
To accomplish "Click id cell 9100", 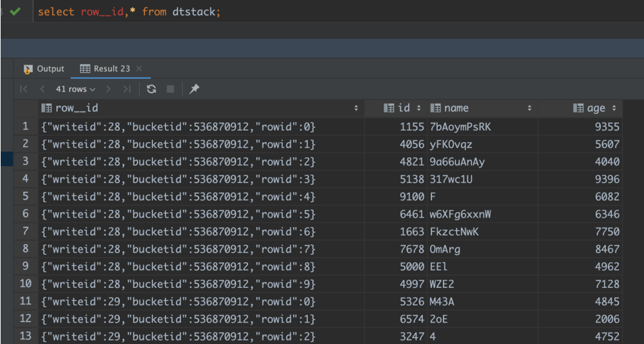I will pos(396,196).
